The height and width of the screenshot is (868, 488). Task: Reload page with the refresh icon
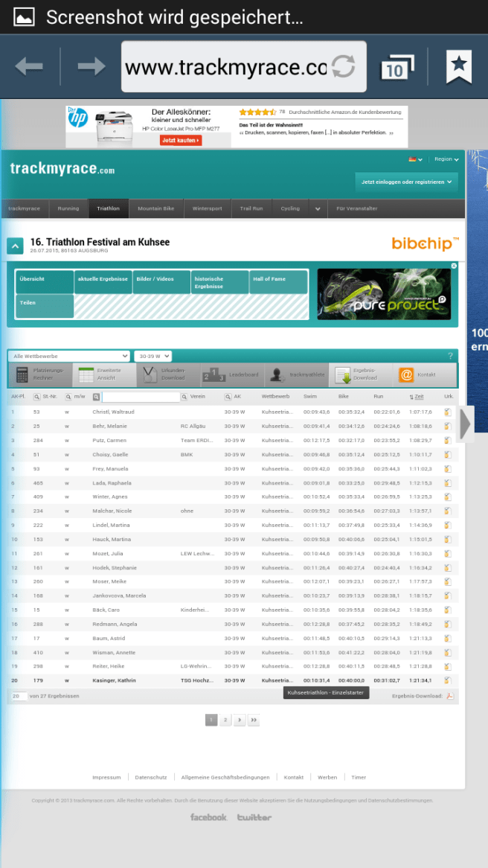click(x=344, y=67)
